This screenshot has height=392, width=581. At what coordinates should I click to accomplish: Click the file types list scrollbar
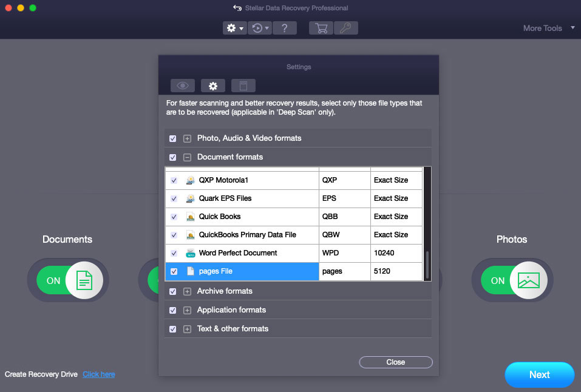[427, 264]
